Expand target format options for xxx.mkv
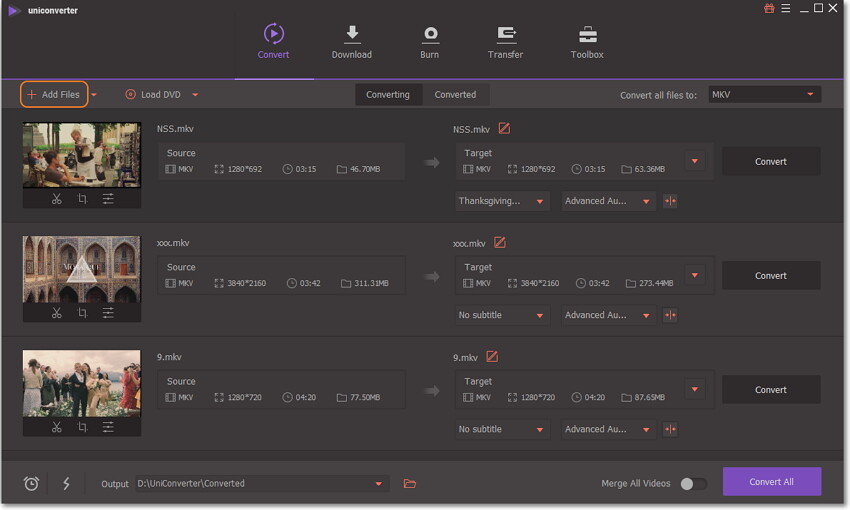This screenshot has height=510, width=850. [x=695, y=275]
